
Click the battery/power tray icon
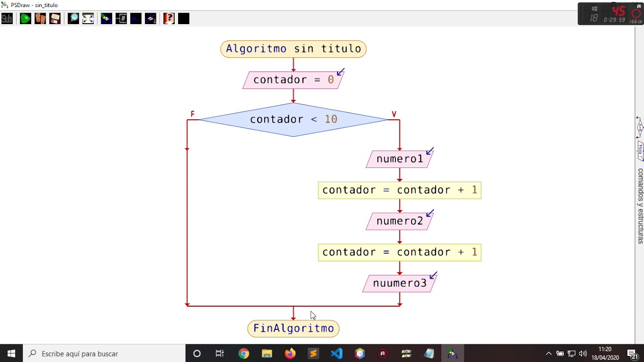[x=560, y=353]
